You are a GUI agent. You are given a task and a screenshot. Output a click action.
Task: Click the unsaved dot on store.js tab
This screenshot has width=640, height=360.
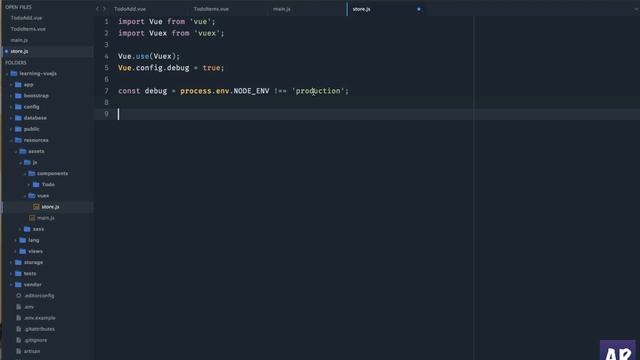(419, 9)
